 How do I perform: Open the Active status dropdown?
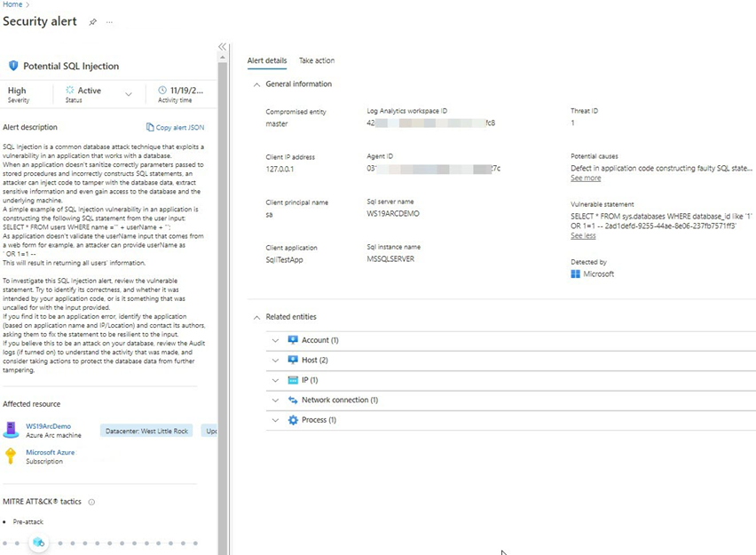pos(129,94)
